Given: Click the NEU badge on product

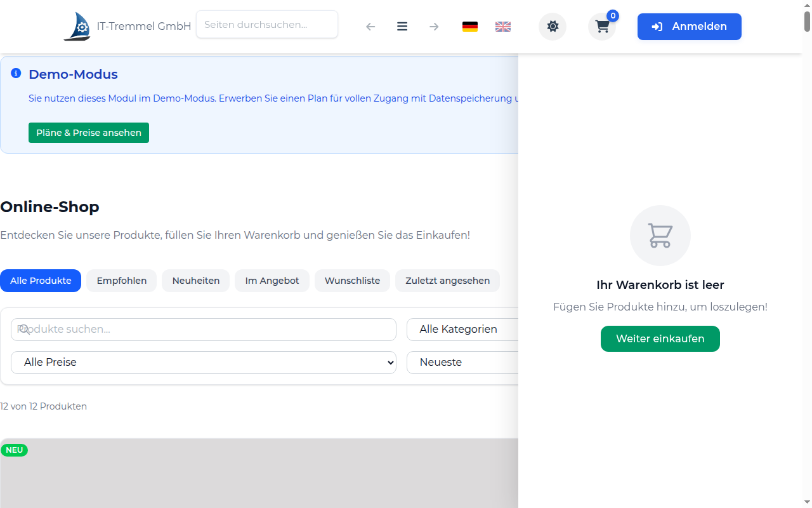Looking at the screenshot, I should [x=14, y=450].
